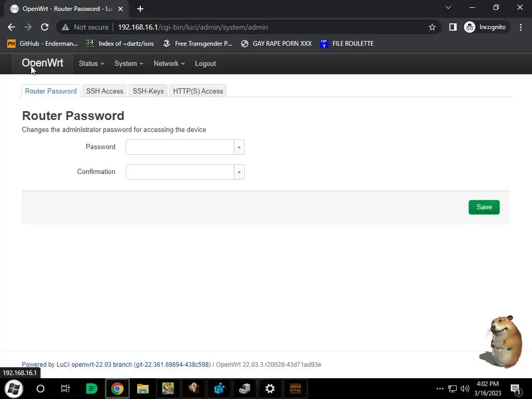Open the leopard picture taskbar app
Viewport: 532px width, 399px height.
(168, 389)
